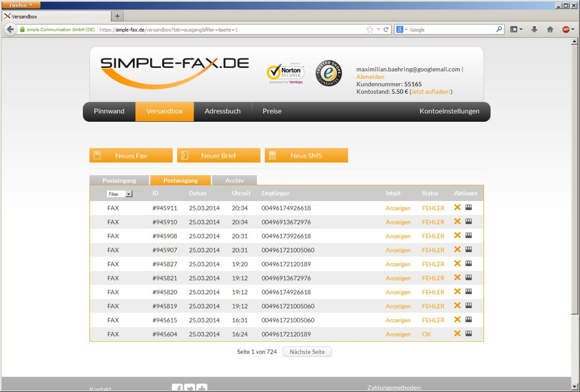This screenshot has height=392, width=580.
Task: Click the archive icon for fax #945827
Action: pyautogui.click(x=469, y=263)
